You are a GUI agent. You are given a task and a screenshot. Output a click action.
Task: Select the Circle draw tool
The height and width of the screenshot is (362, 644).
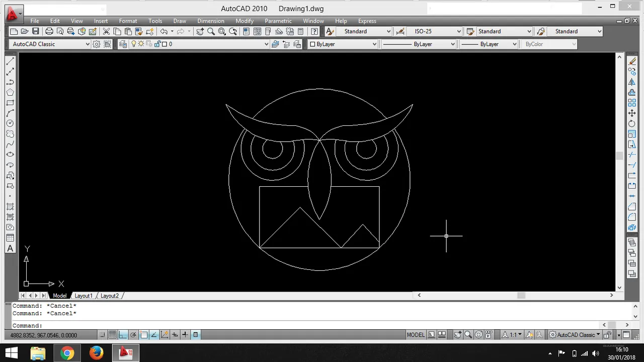(10, 123)
